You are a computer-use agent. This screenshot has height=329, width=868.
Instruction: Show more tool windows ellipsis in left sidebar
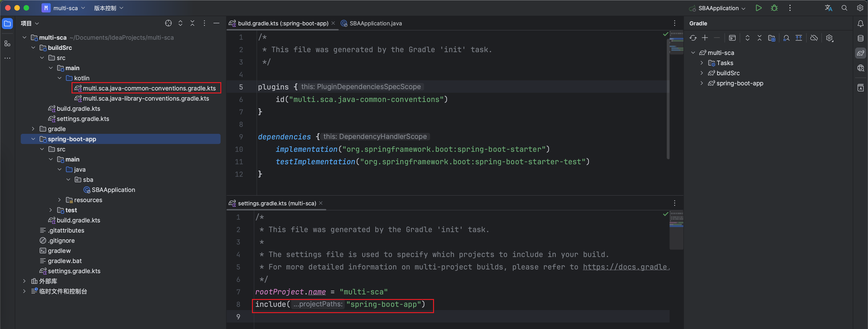coord(7,58)
